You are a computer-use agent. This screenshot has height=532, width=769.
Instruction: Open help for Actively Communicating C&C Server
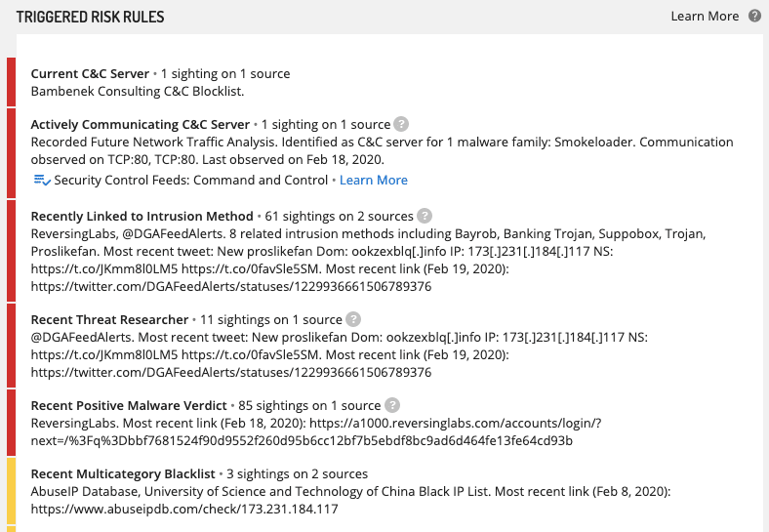point(401,124)
